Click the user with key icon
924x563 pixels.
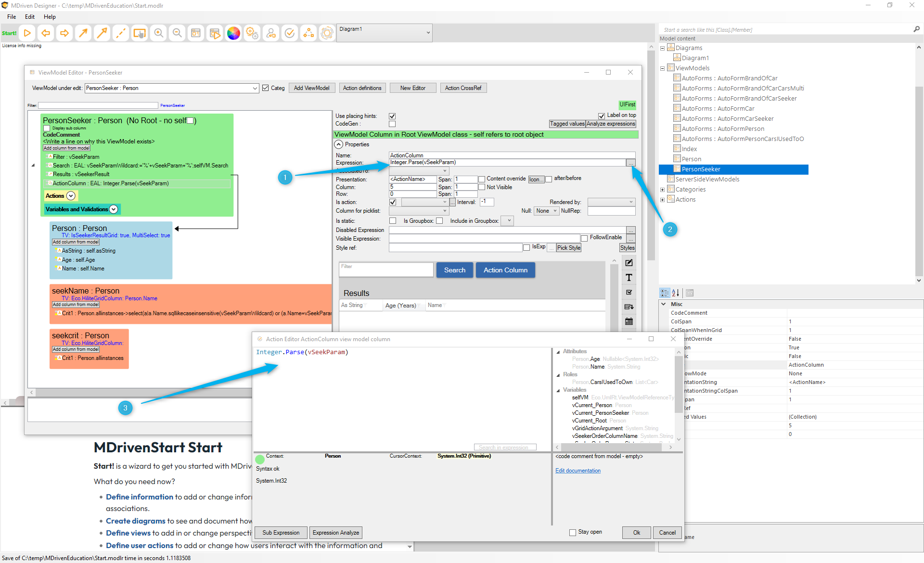point(271,33)
